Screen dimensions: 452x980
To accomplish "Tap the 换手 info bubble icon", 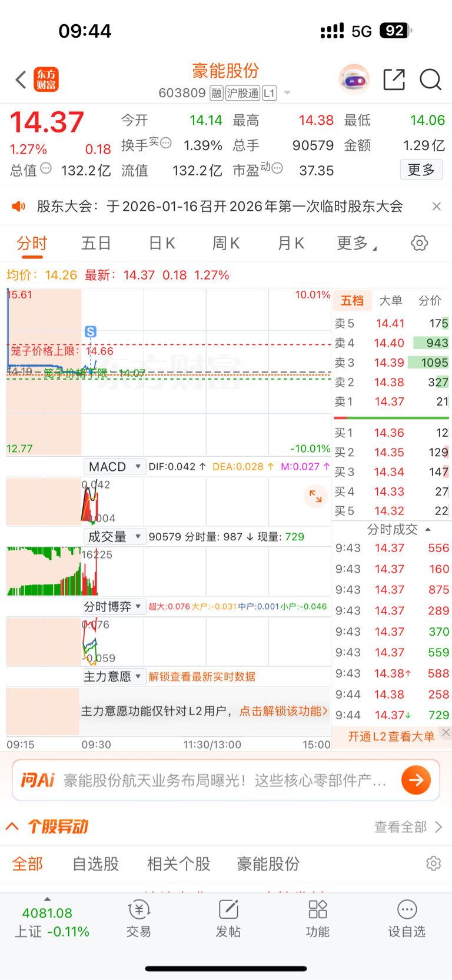I will [x=166, y=142].
